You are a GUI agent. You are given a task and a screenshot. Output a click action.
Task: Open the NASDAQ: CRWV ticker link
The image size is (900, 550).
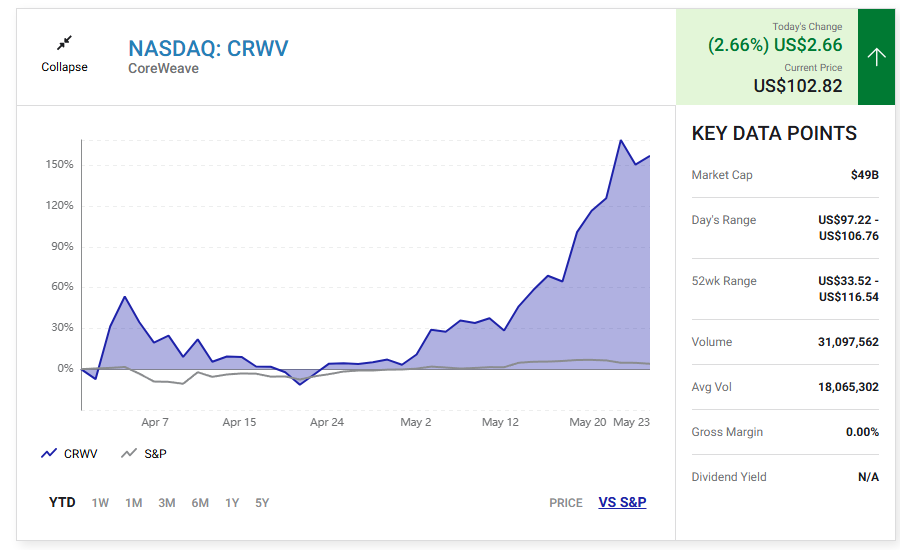click(x=208, y=48)
